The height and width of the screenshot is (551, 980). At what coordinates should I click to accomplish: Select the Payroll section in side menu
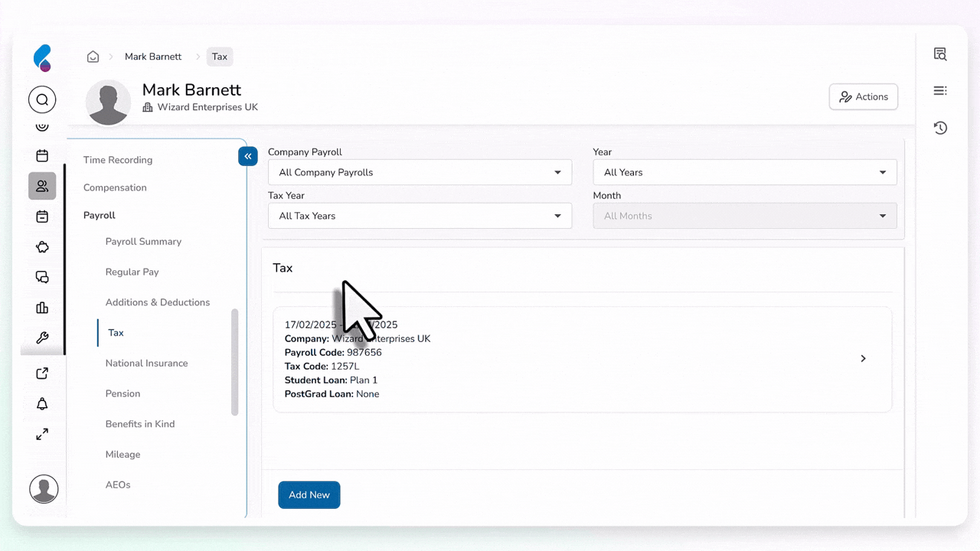100,215
